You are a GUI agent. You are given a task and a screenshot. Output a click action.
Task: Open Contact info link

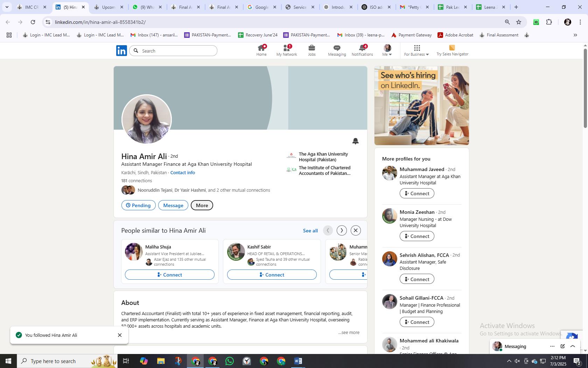click(182, 172)
